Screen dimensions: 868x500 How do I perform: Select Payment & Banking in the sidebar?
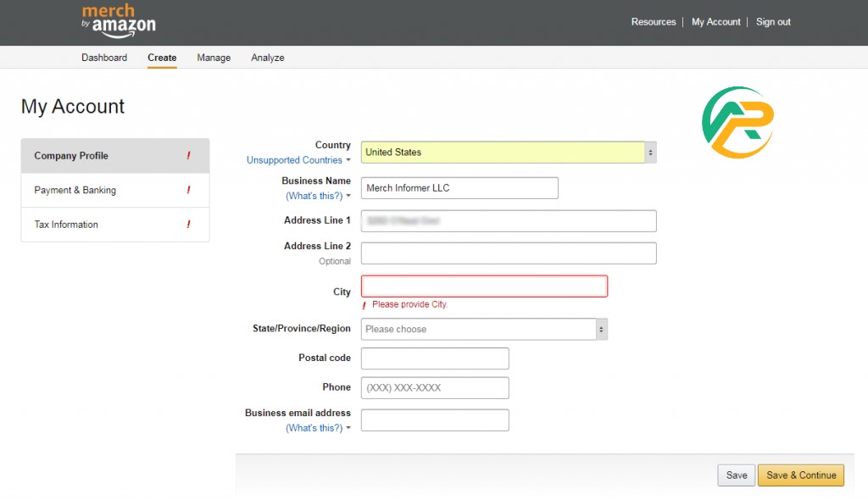click(x=75, y=191)
